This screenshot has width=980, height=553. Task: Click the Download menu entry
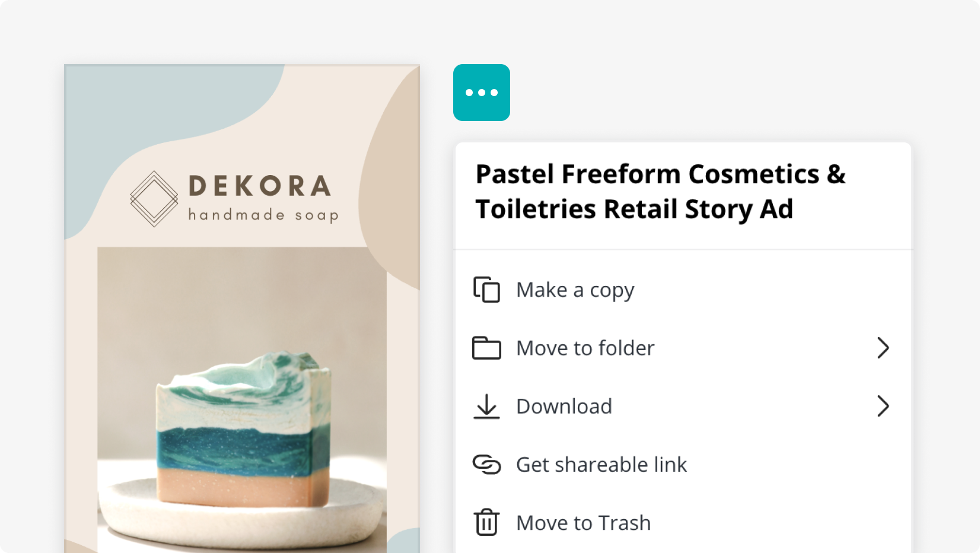pyautogui.click(x=564, y=406)
